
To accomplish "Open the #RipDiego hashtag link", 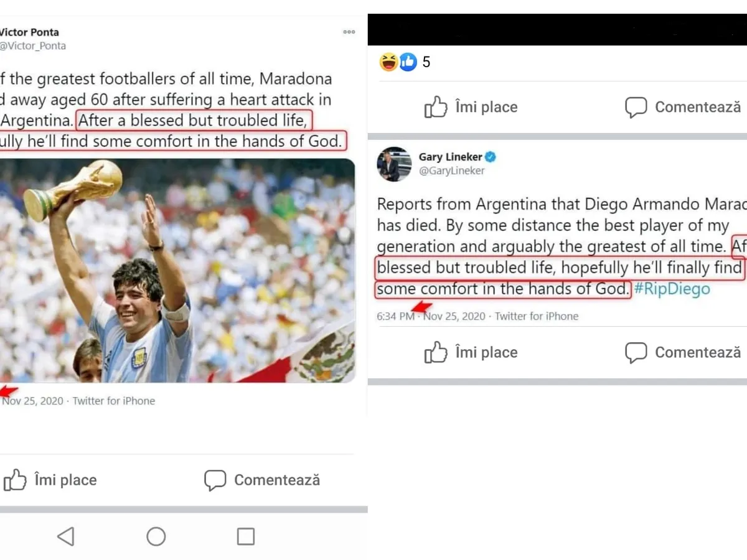I will [672, 289].
